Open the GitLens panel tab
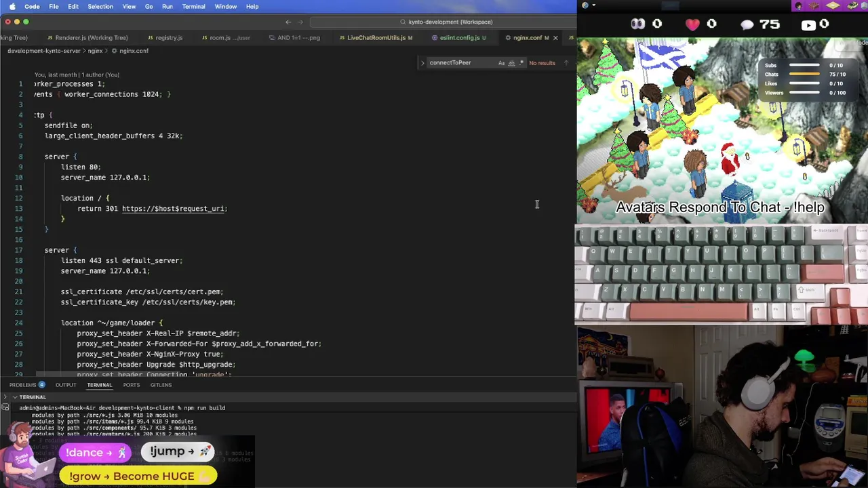The height and width of the screenshot is (488, 868). 161,385
